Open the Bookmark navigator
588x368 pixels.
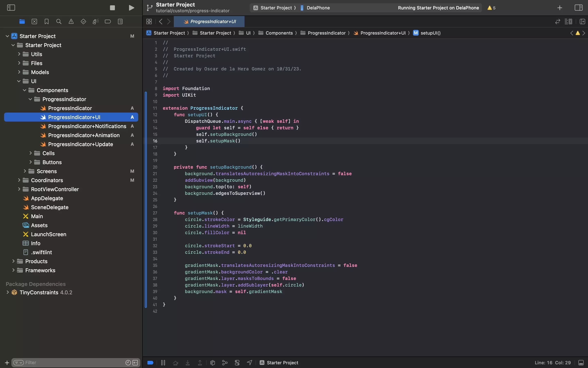pyautogui.click(x=46, y=22)
